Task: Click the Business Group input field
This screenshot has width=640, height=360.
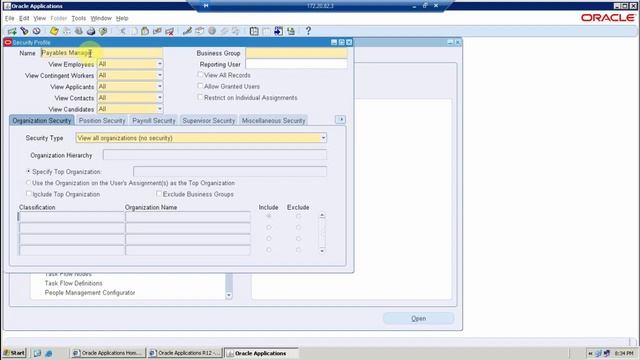Action: 297,53
